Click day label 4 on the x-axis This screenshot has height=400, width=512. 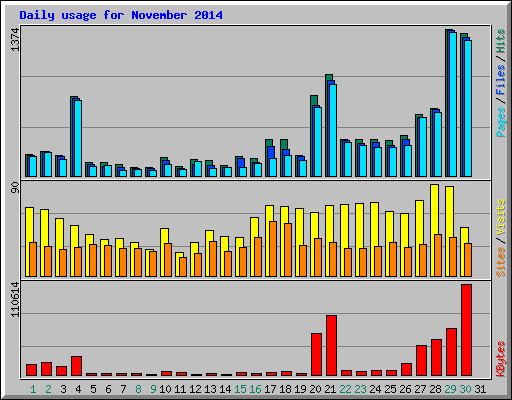click(x=78, y=389)
